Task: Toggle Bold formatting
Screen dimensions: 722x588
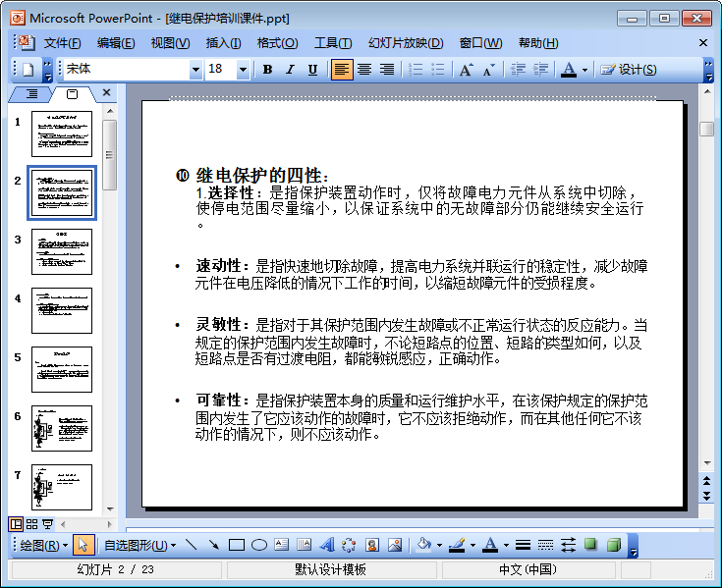Action: pyautogui.click(x=267, y=70)
